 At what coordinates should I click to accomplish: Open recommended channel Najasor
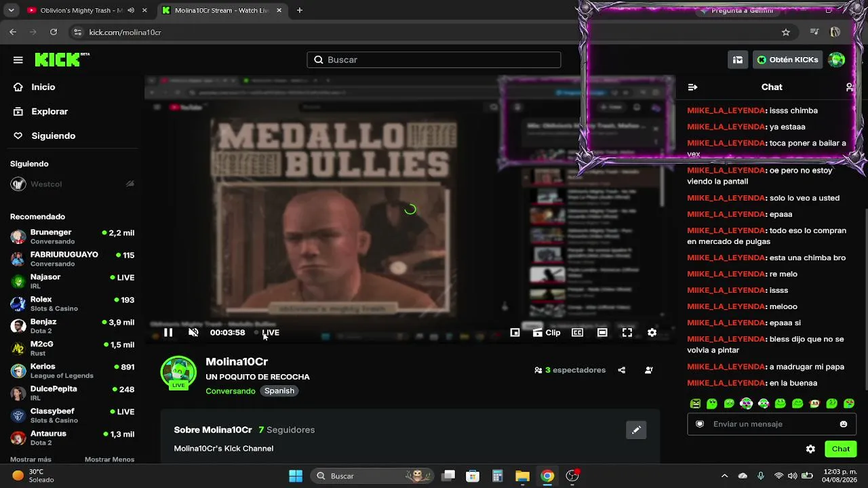point(72,281)
